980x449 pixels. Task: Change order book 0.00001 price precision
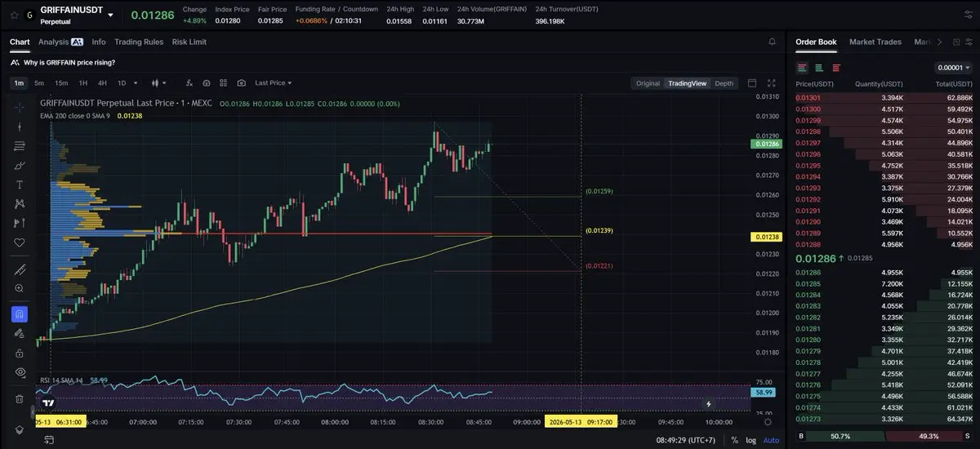pyautogui.click(x=953, y=68)
